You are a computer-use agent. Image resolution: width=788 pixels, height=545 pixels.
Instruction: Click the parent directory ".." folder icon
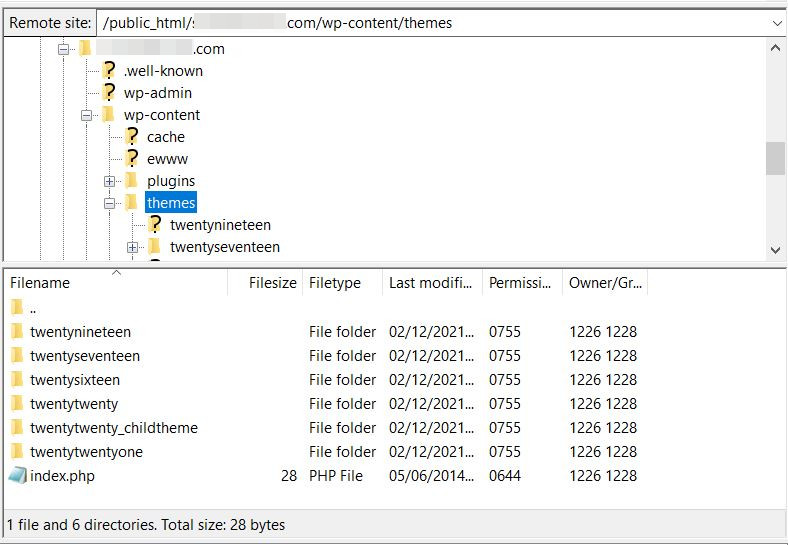pyautogui.click(x=17, y=308)
